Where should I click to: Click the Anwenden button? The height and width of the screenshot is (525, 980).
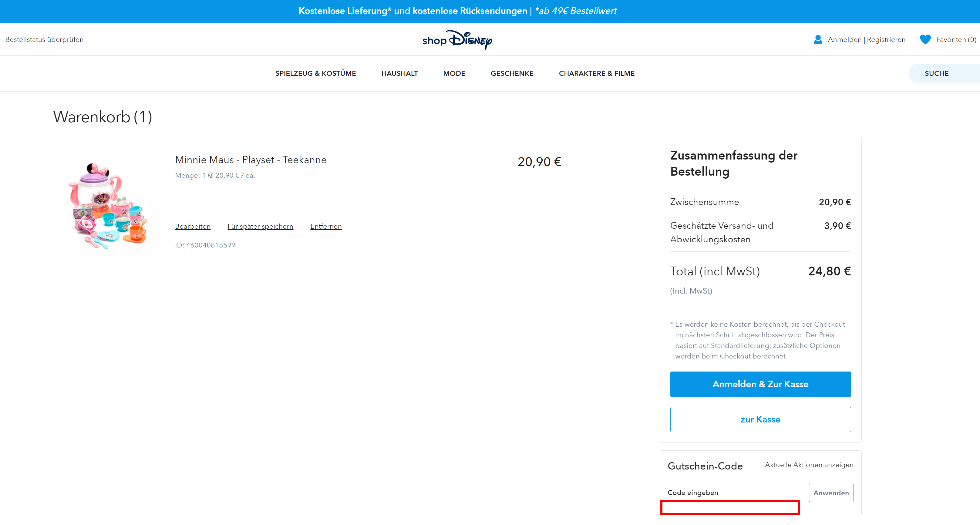pyautogui.click(x=831, y=493)
